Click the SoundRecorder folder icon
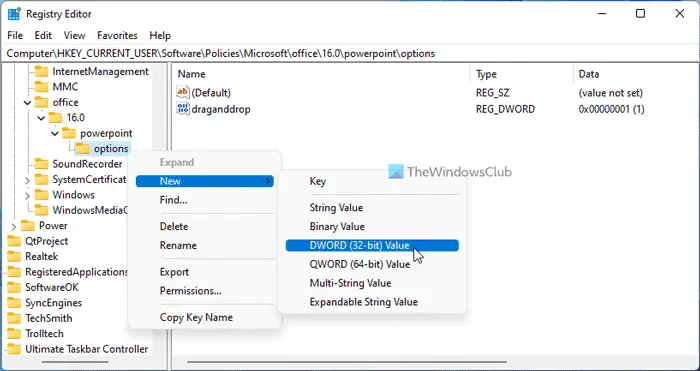700x371 pixels. [x=41, y=164]
